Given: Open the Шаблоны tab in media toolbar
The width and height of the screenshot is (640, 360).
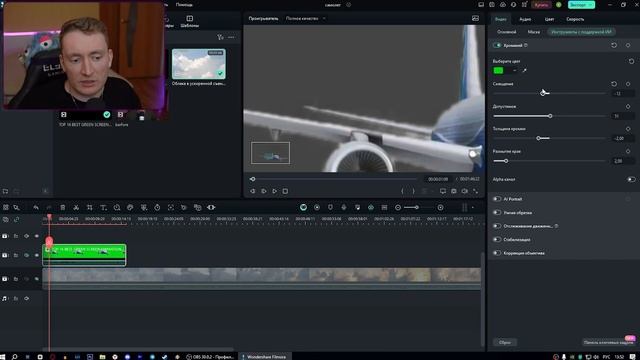Looking at the screenshot, I should coord(189,22).
